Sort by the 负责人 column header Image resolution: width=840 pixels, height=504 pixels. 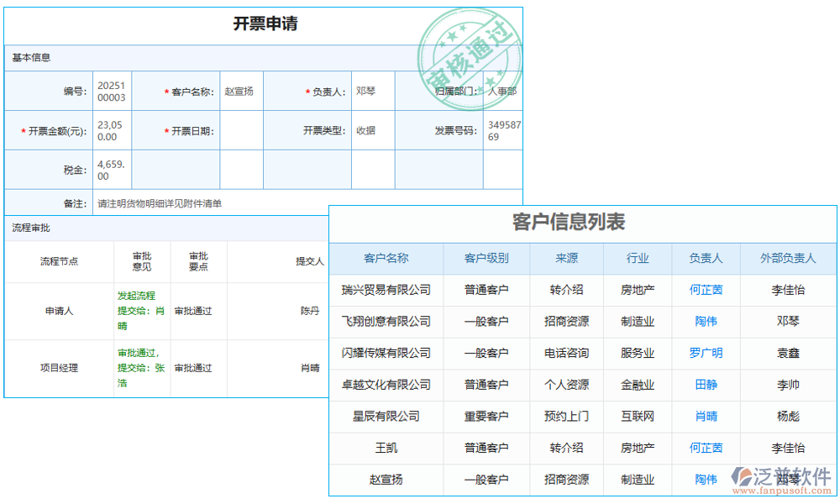point(705,258)
